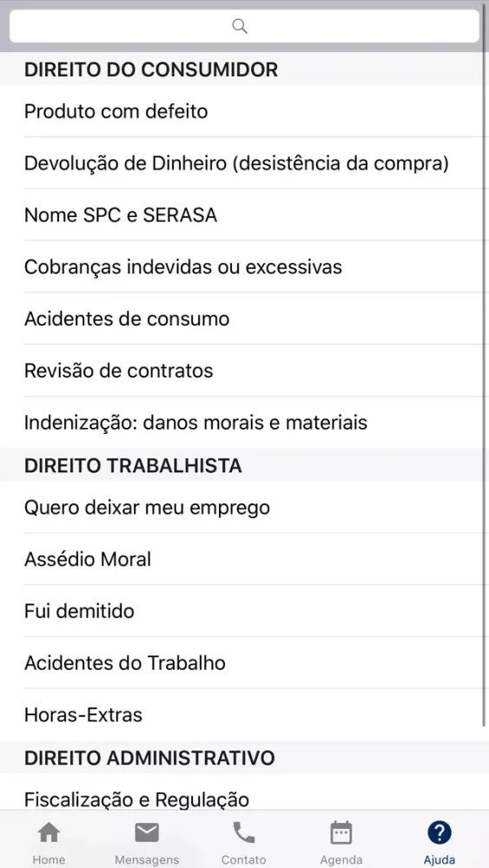The image size is (489, 868).
Task: Select Revisão de contratos
Action: (244, 371)
